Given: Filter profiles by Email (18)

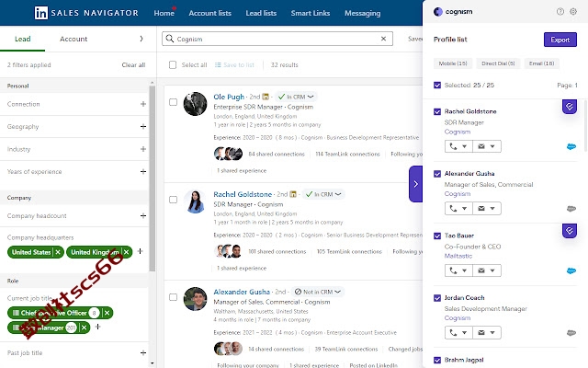Looking at the screenshot, I should coord(541,63).
